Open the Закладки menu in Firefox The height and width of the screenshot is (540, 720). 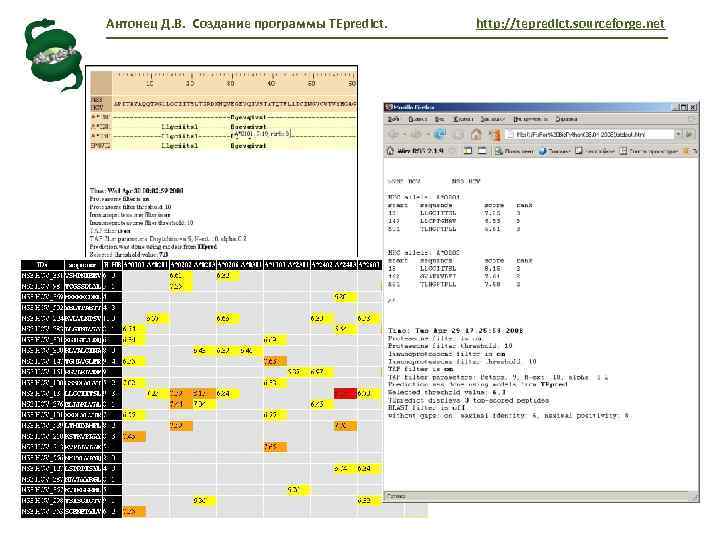(493, 119)
